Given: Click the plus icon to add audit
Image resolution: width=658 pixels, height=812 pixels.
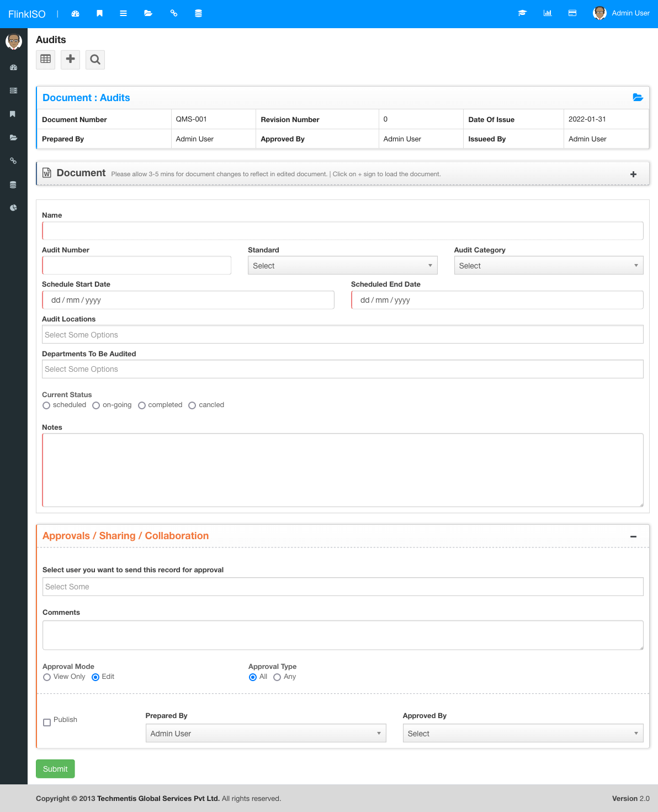Looking at the screenshot, I should coord(70,59).
